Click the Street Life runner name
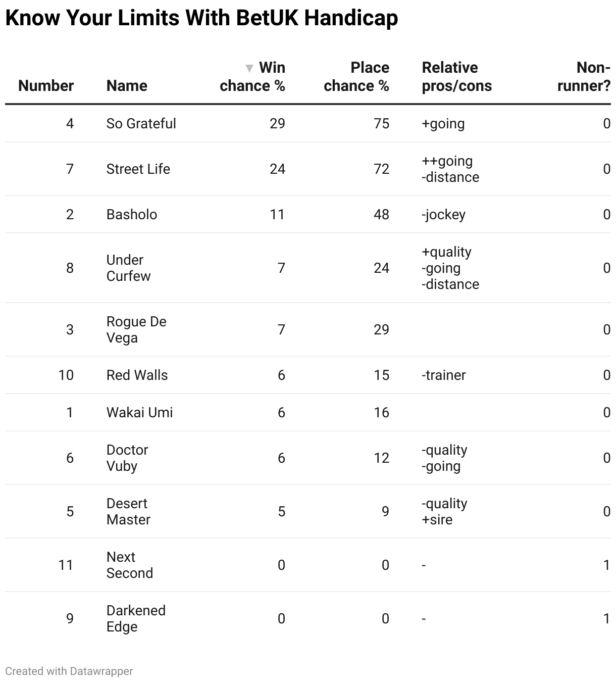The width and height of the screenshot is (616, 683). (x=138, y=169)
